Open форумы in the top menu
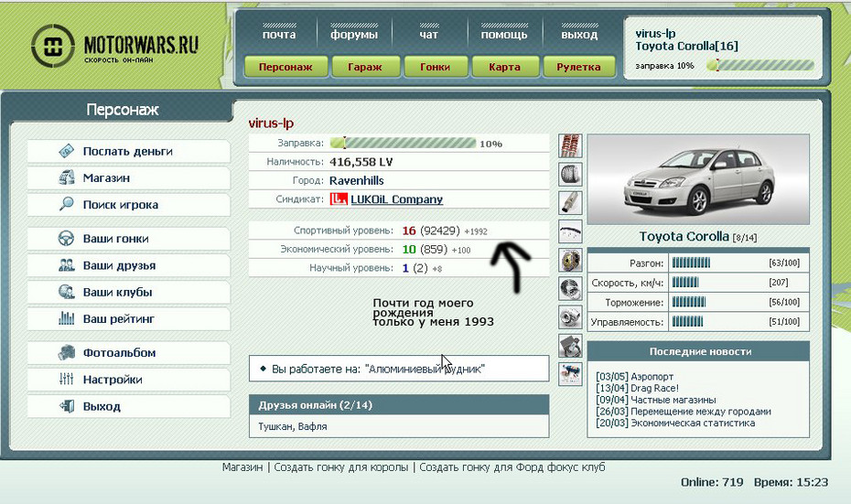Image resolution: width=851 pixels, height=504 pixels. [x=354, y=34]
